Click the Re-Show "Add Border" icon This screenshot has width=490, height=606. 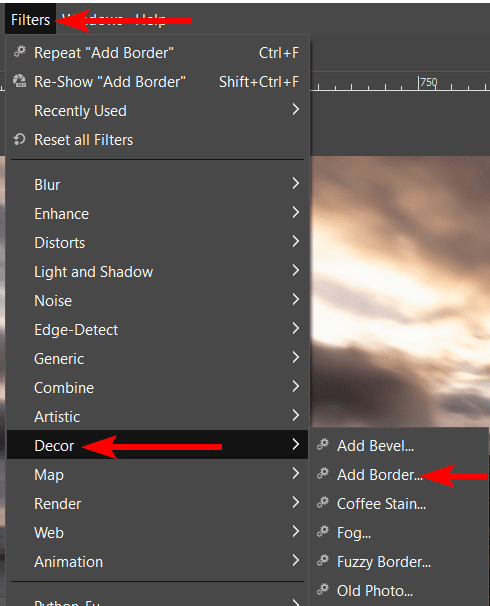click(20, 81)
